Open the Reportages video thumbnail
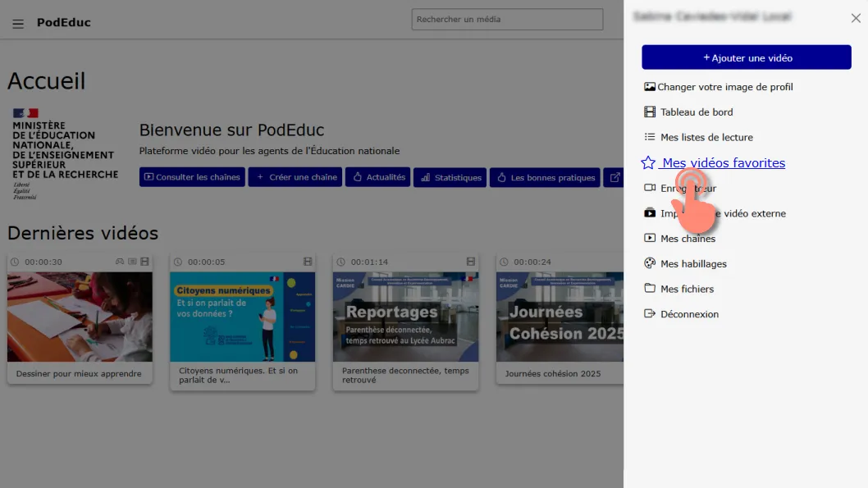Viewport: 868px width, 488px height. pyautogui.click(x=405, y=317)
